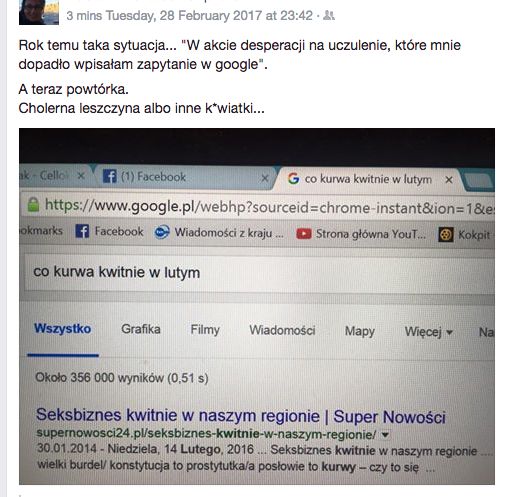Screen dimensions: 507x497
Task: Open the Seksbiznes kwitnie search result link
Action: 241,416
